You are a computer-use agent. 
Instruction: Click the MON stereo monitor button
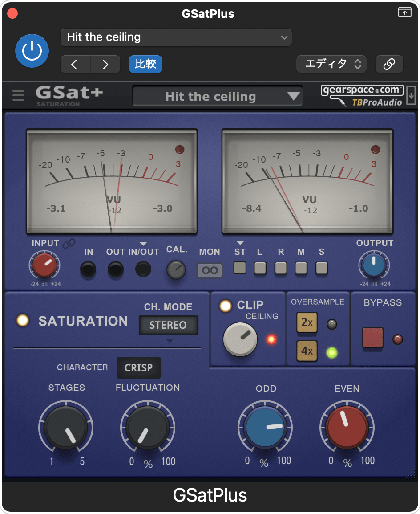(x=209, y=270)
